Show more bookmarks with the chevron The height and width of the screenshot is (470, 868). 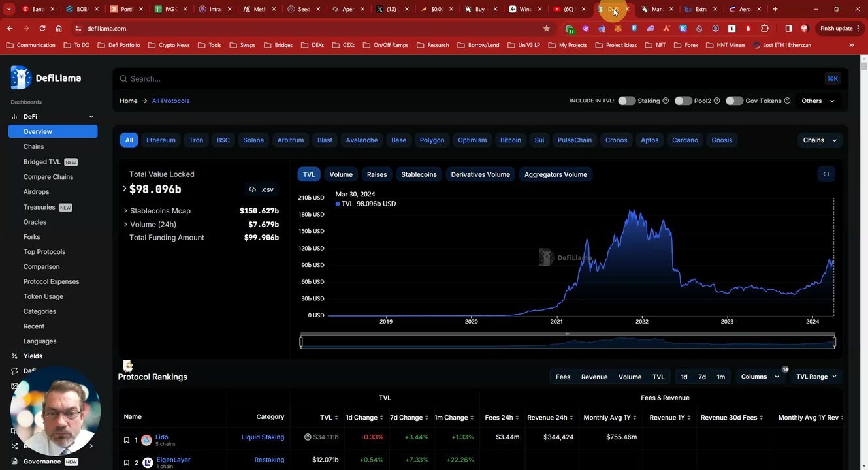coord(852,45)
